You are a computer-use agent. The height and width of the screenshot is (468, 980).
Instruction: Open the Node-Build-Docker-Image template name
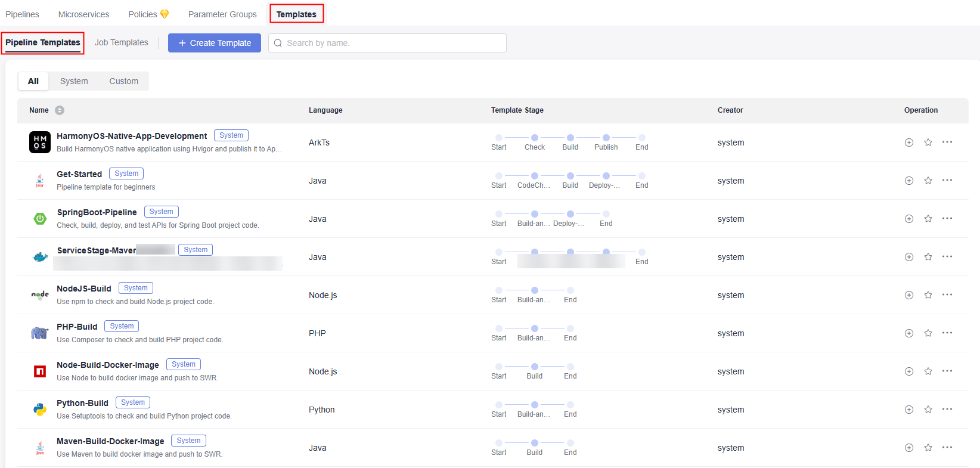click(108, 365)
